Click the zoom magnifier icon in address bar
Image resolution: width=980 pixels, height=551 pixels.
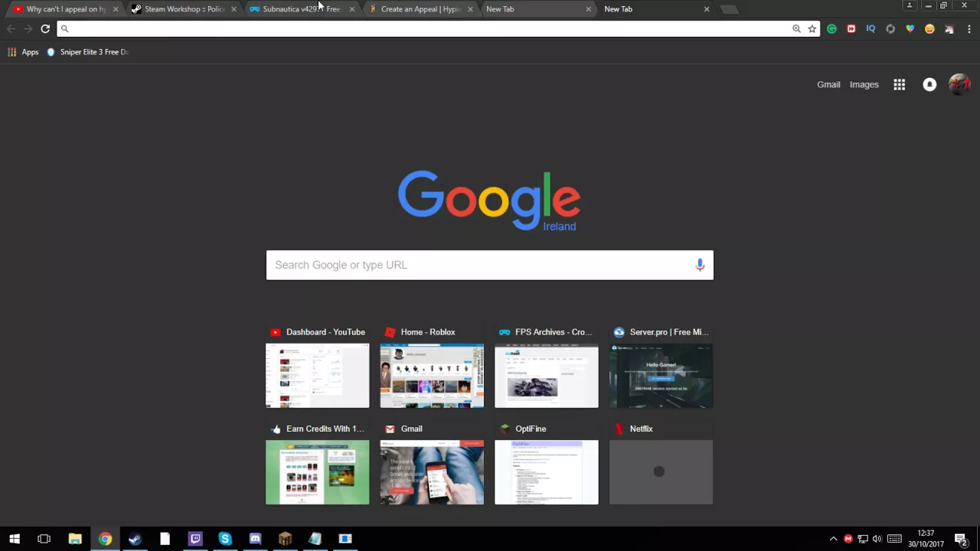[x=796, y=29]
